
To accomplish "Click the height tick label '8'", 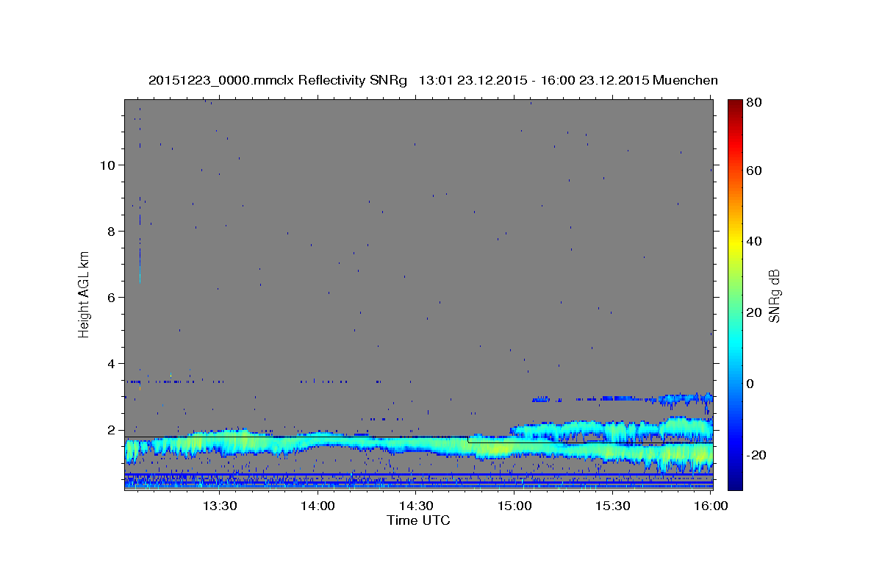I will tap(112, 232).
